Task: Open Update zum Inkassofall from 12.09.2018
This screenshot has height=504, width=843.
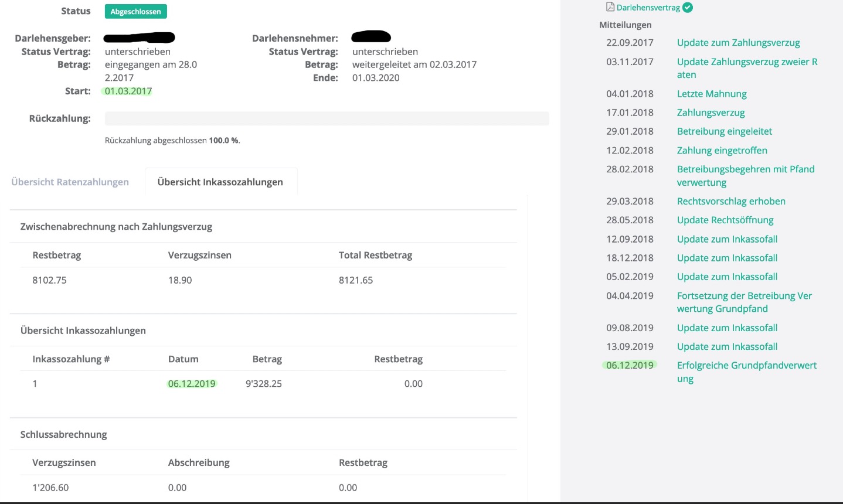Action: [727, 239]
